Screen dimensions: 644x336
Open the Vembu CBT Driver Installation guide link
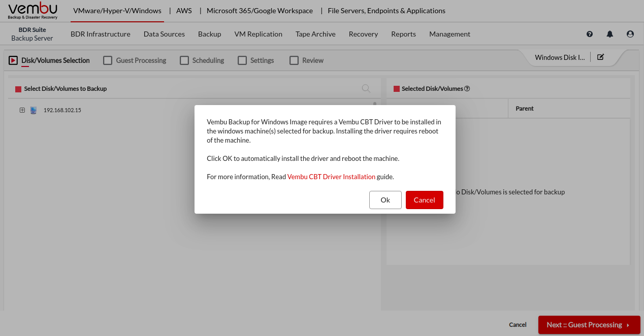331,177
